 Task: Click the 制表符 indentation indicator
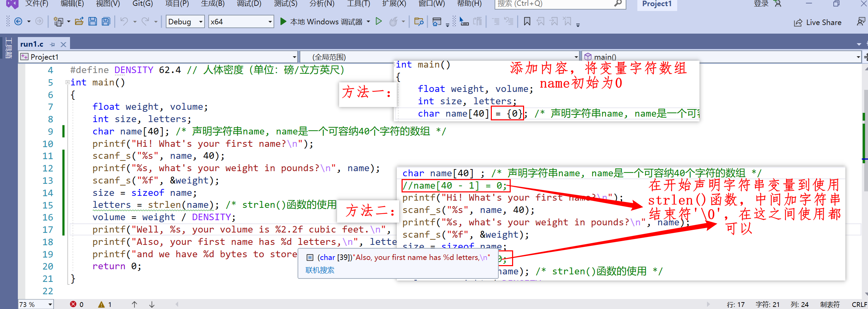(830, 304)
